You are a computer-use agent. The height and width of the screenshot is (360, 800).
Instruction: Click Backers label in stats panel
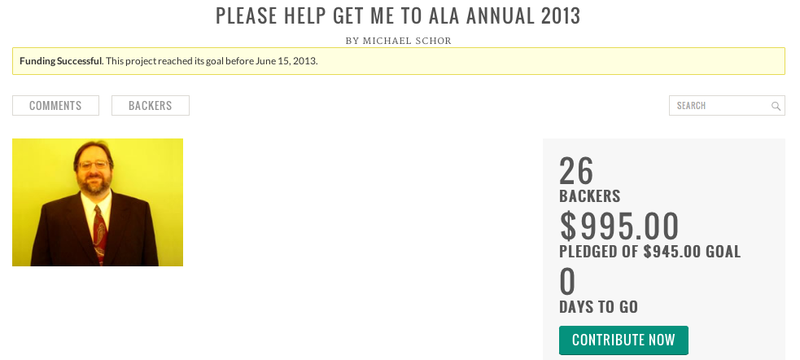coord(590,196)
